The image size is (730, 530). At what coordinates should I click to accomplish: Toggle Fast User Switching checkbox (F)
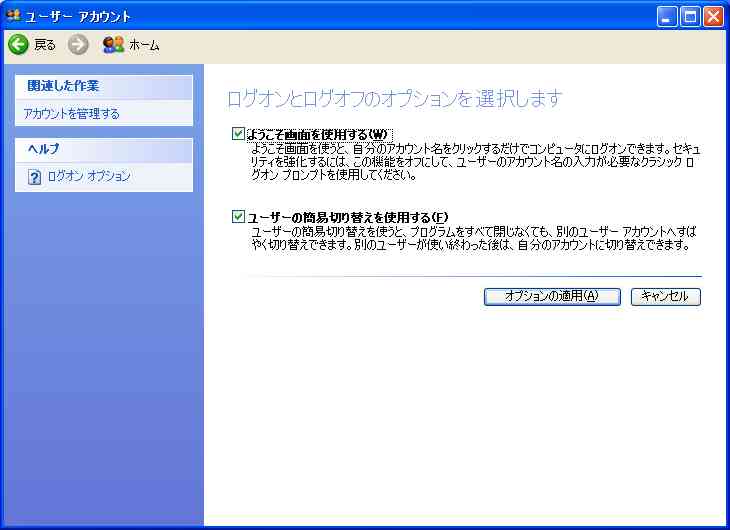(238, 217)
